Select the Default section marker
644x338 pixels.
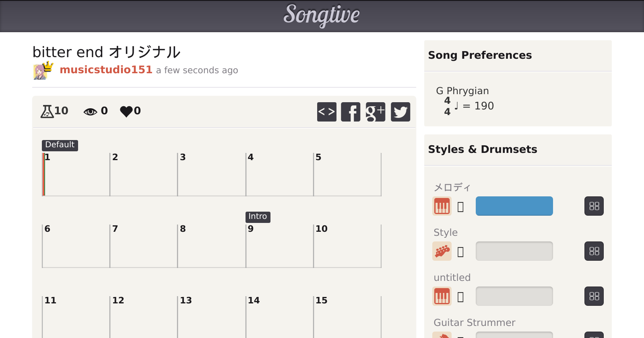coord(60,145)
